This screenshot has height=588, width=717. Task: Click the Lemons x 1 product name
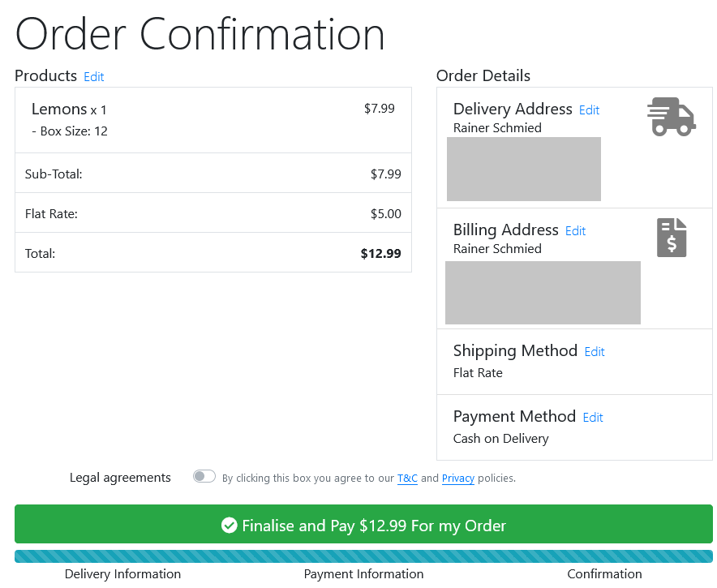coord(69,109)
